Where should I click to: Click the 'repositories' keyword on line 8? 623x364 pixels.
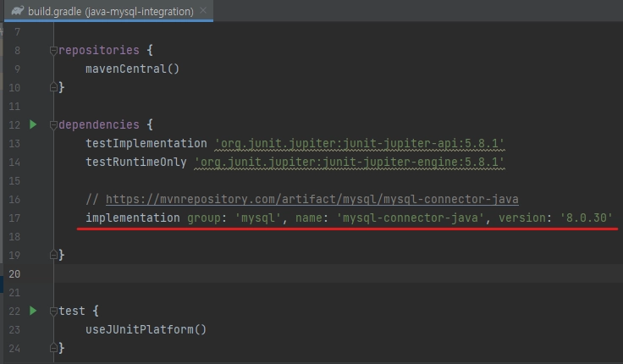point(99,50)
